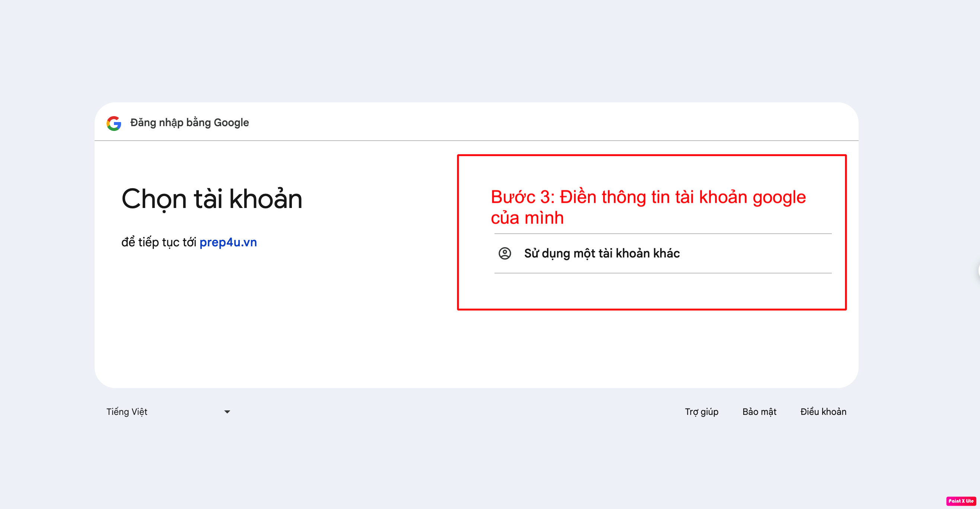The height and width of the screenshot is (509, 980).
Task: Click the red word "google" in annotation
Action: pos(779,198)
